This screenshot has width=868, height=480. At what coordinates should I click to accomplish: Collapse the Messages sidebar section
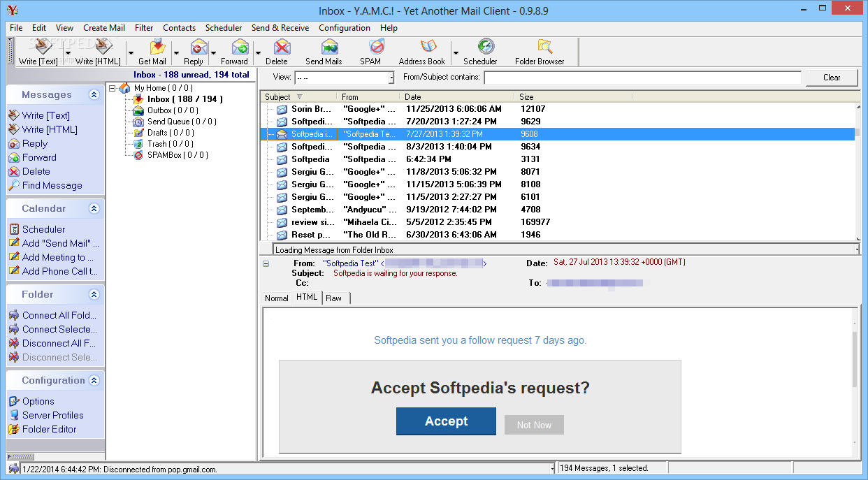coord(94,95)
